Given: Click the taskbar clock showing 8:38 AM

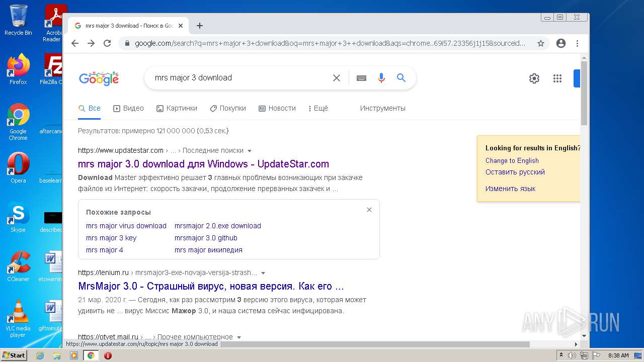Looking at the screenshot, I should [618, 355].
